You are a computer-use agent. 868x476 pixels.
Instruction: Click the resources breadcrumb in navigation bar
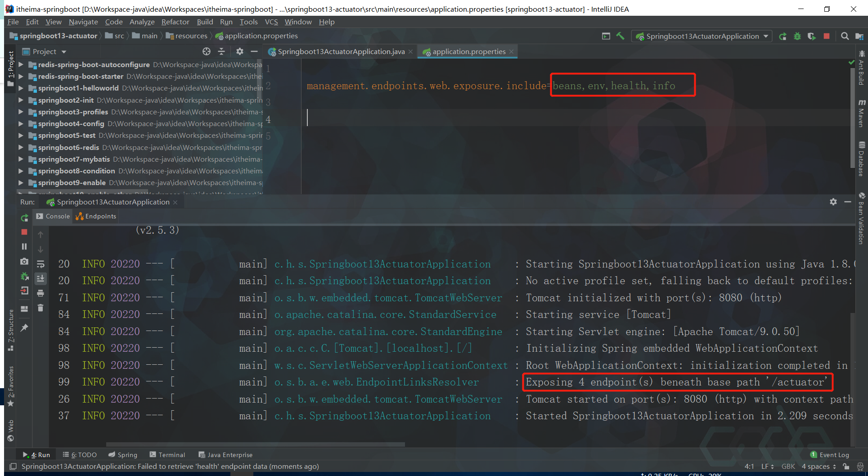187,36
